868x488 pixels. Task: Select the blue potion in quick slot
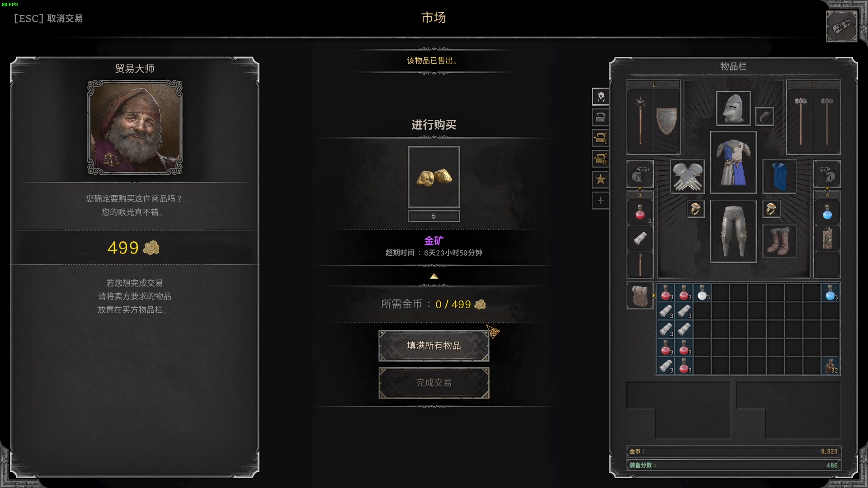pos(827,212)
